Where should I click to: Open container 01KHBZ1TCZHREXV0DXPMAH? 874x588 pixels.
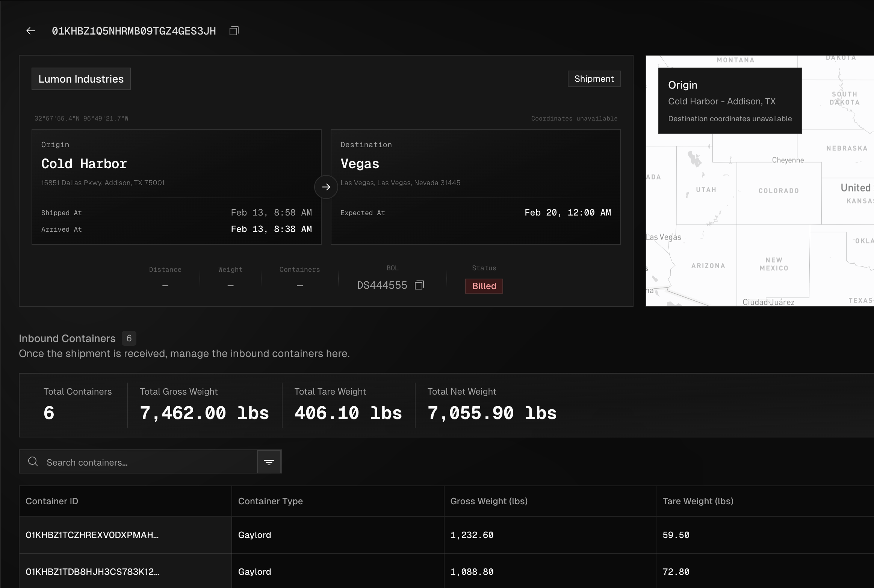pos(92,535)
